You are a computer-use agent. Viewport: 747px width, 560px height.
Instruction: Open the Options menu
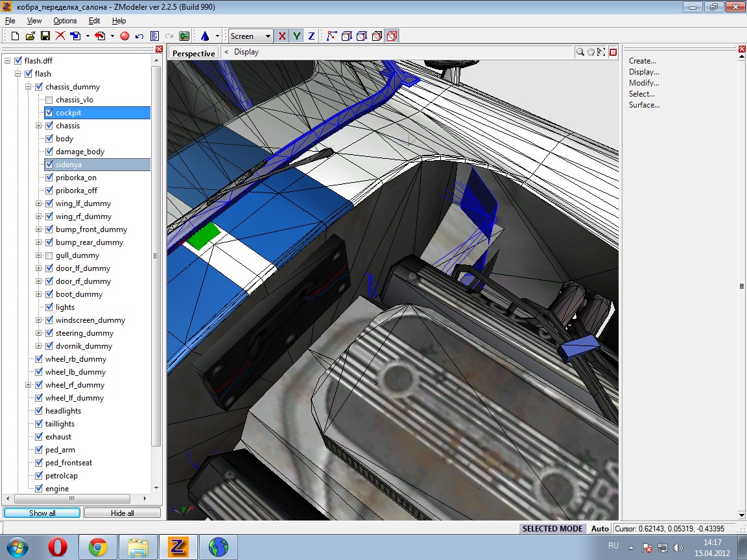point(65,21)
